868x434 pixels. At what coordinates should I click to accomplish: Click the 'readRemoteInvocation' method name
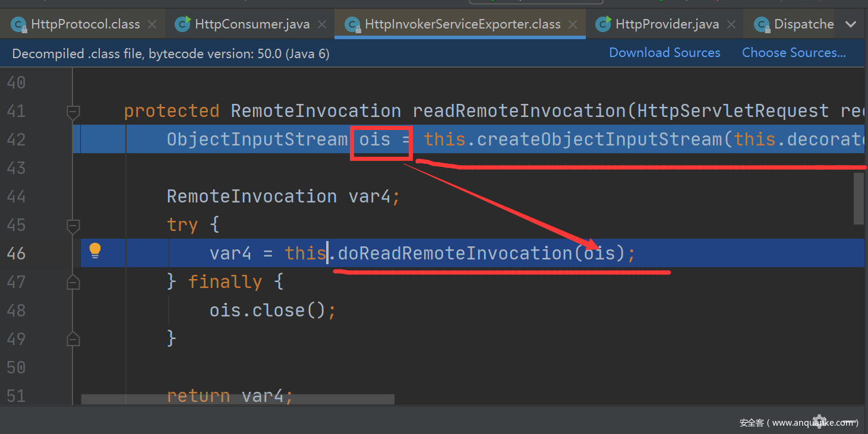click(519, 111)
